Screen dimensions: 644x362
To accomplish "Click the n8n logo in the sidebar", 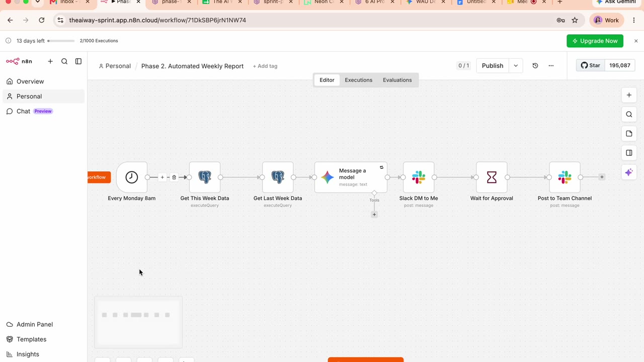I will coord(19,61).
